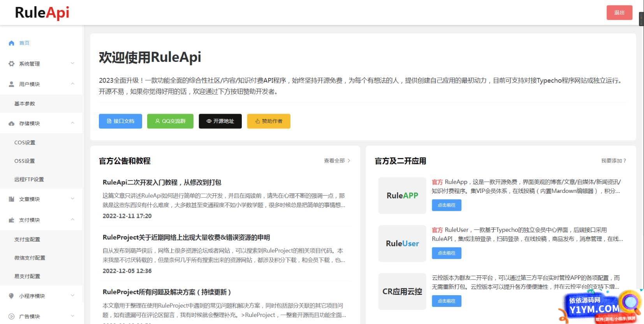Click the wallet icon for 支付模块
Screen dimensions: 644x324
tap(11, 220)
